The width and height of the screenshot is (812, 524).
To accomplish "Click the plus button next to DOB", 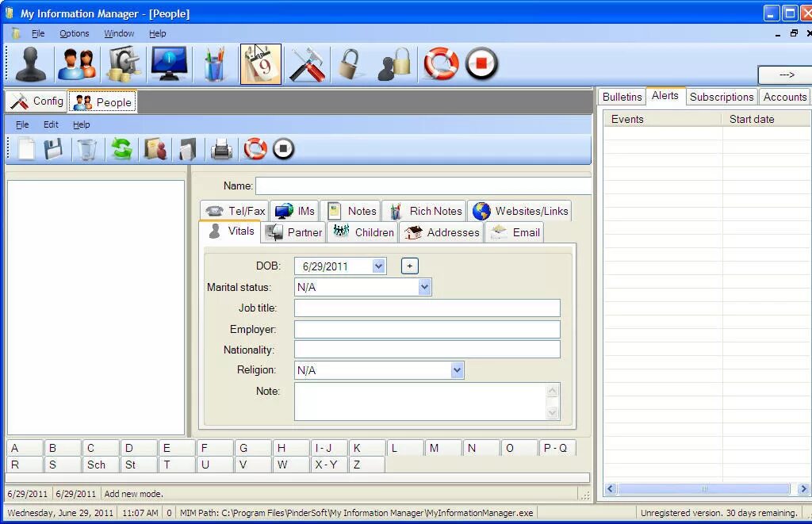I will [x=410, y=266].
